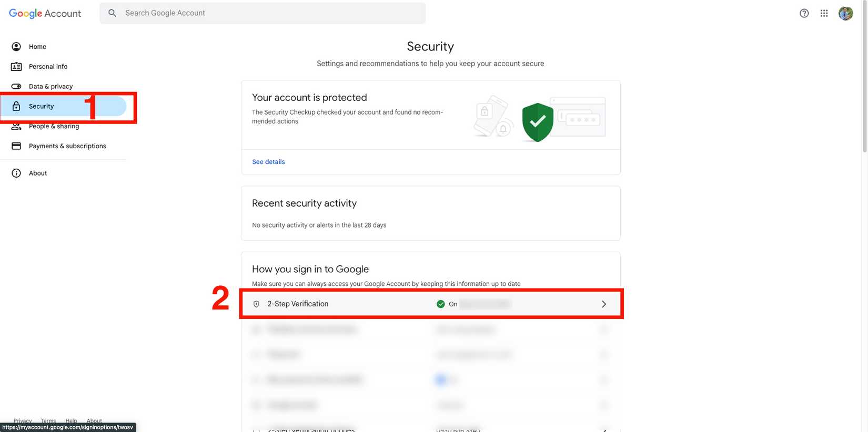Click your profile avatar picture
This screenshot has width=868, height=432.
coord(845,13)
